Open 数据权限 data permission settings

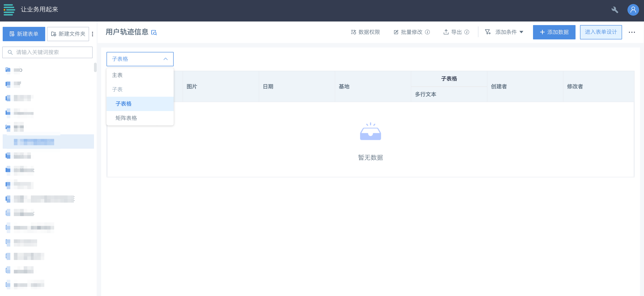coord(365,32)
